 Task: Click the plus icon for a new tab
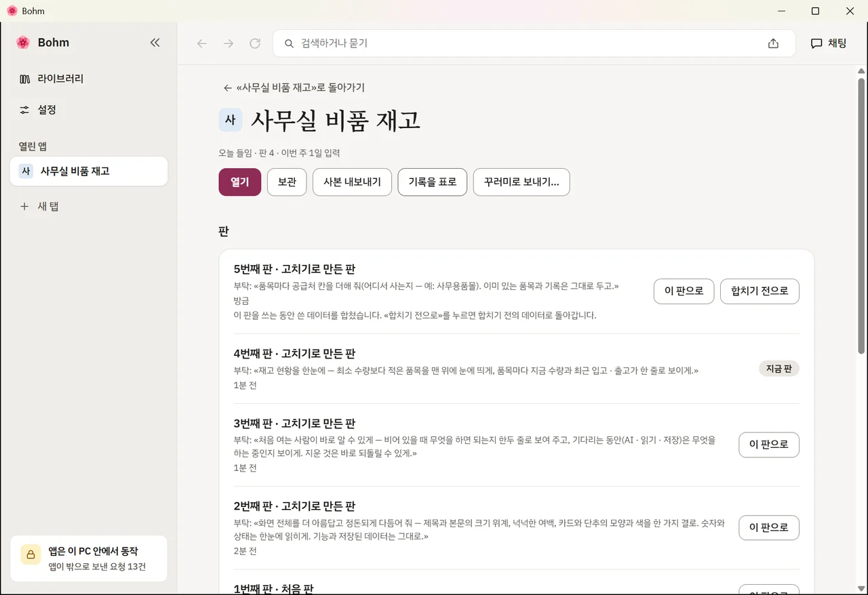25,206
